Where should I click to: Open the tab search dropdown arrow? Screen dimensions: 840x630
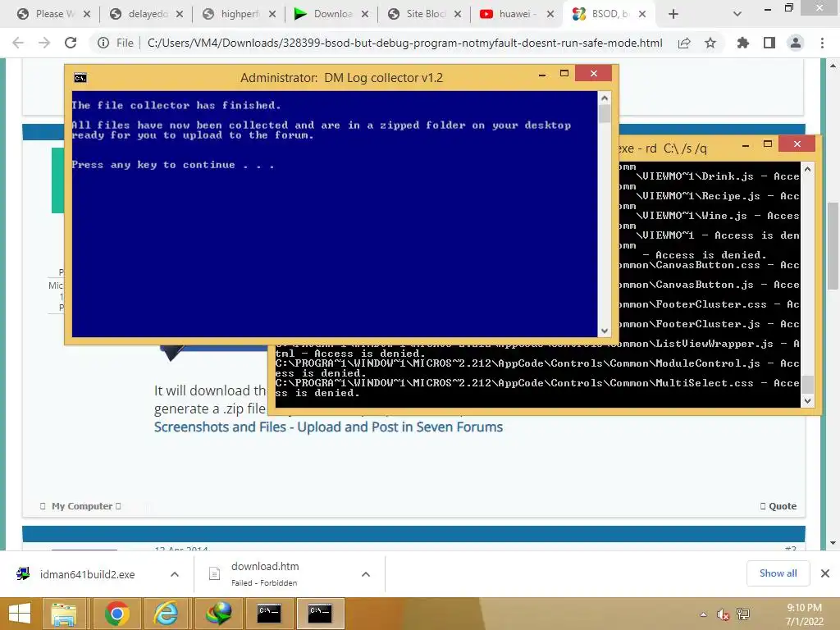(x=737, y=14)
